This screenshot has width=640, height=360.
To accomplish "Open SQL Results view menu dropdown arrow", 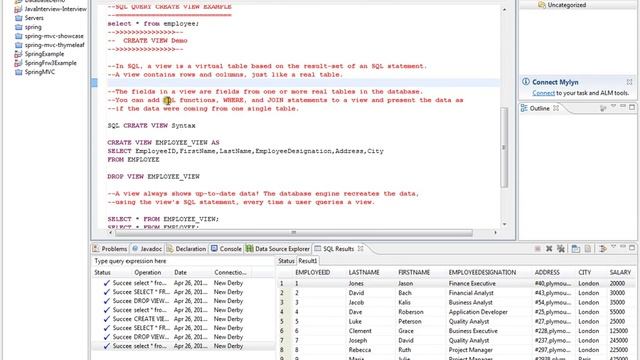I will 613,247.
